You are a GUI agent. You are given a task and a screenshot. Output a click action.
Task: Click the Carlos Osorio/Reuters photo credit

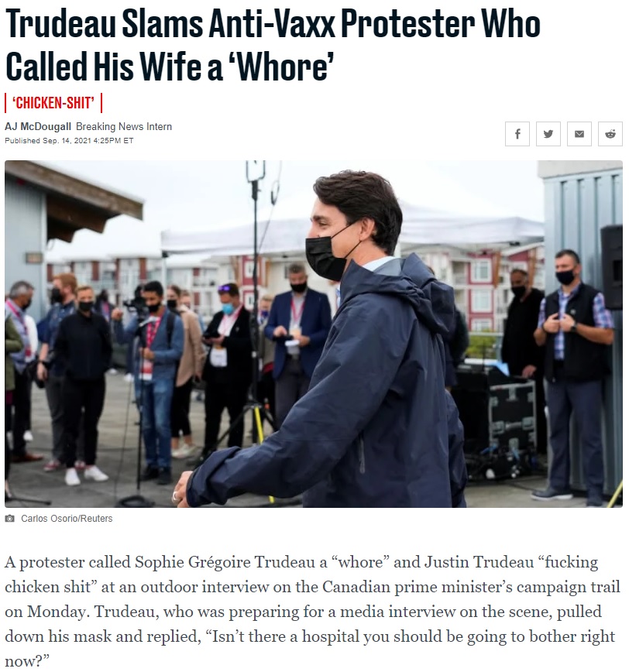click(67, 519)
